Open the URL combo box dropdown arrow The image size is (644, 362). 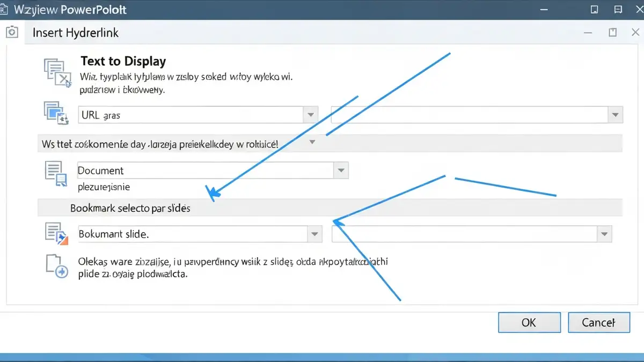[310, 115]
